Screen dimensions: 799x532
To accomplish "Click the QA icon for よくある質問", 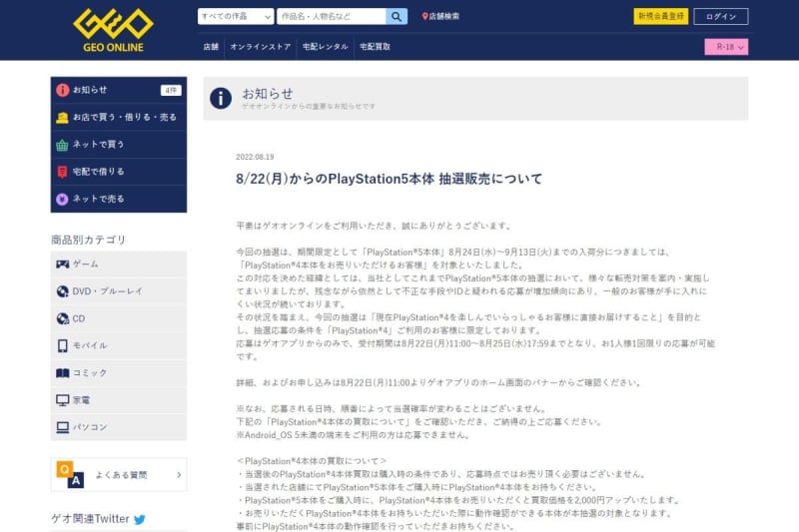I will [x=70, y=474].
